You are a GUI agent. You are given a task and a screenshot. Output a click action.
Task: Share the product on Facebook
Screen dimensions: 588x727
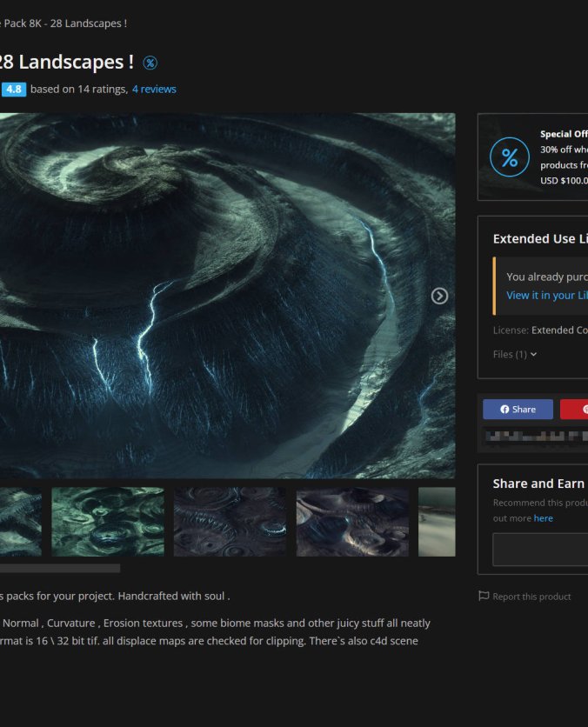[518, 410]
